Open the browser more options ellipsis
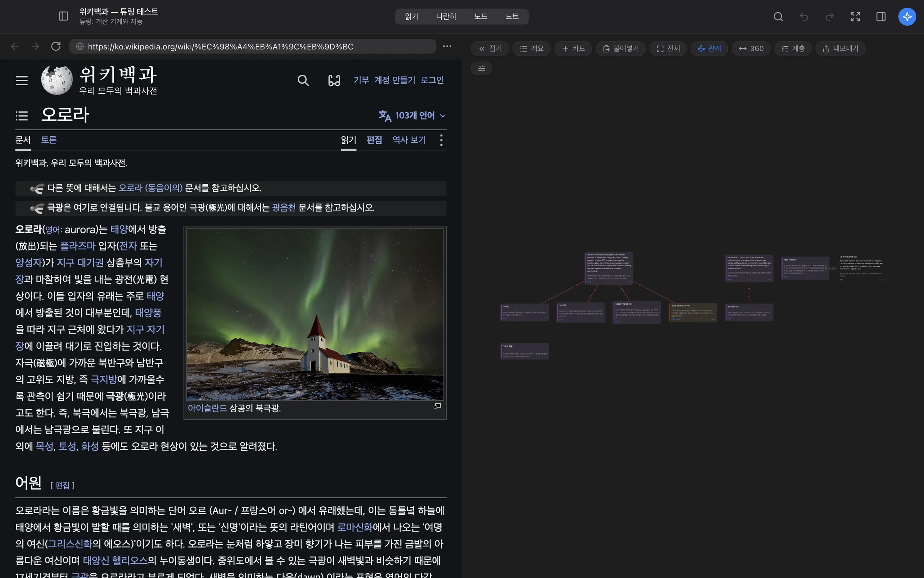 [x=447, y=46]
